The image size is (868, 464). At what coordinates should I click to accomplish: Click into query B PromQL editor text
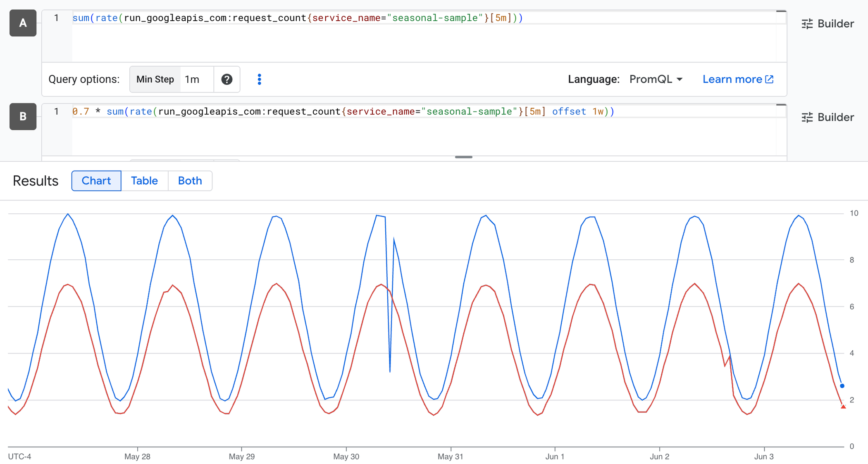343,112
